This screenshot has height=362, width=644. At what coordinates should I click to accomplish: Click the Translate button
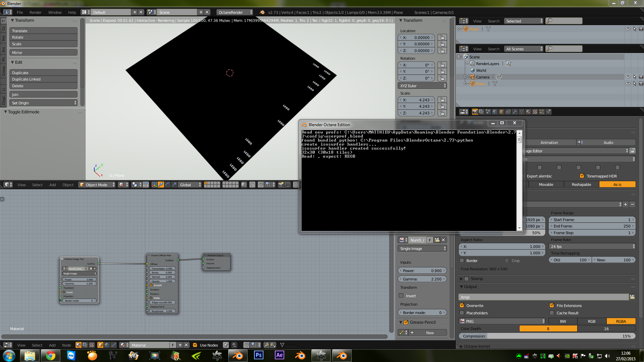pos(43,31)
